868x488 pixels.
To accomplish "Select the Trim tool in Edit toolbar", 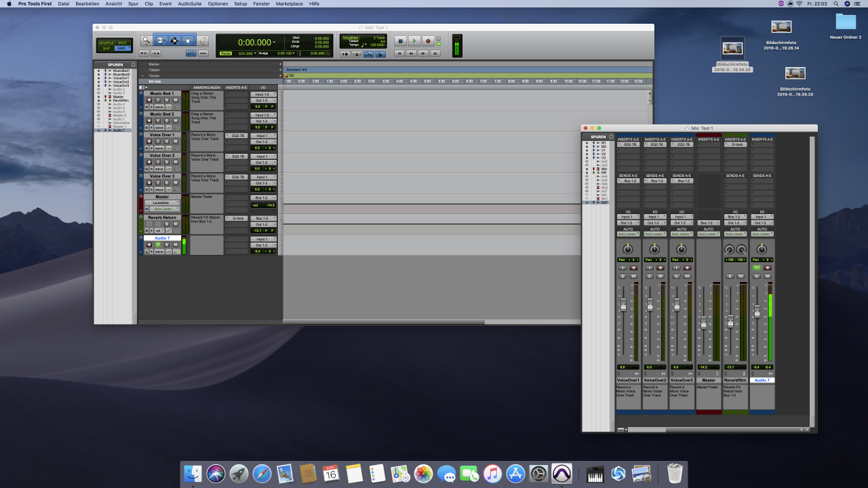I will tap(161, 41).
